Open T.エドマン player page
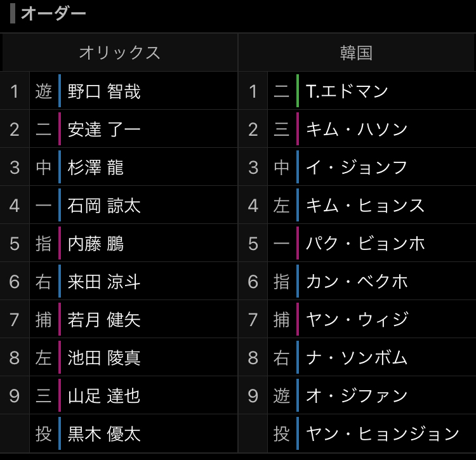The width and height of the screenshot is (476, 460). (347, 91)
